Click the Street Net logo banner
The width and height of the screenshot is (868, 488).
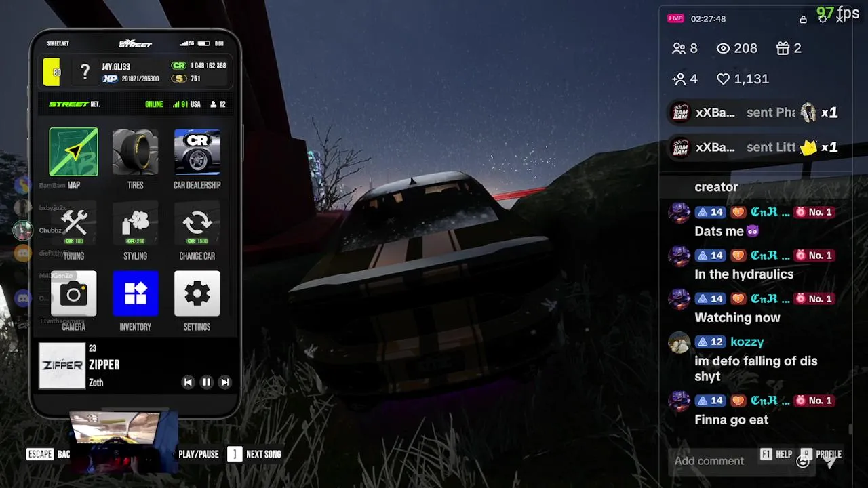[x=75, y=104]
